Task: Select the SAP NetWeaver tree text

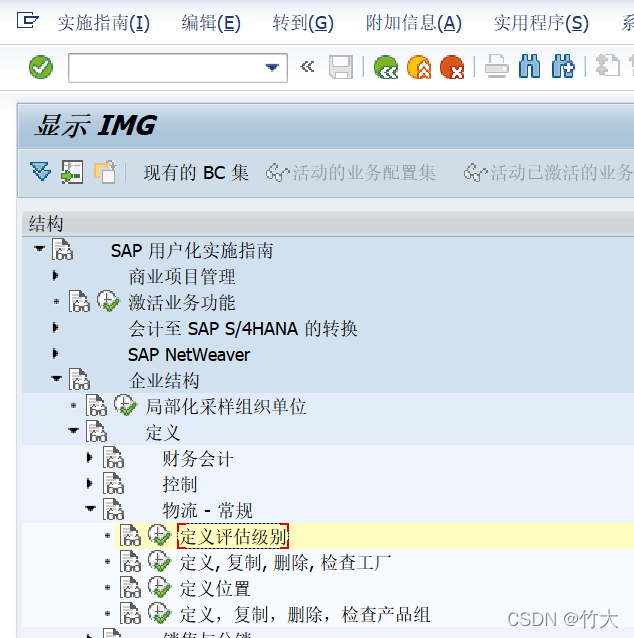Action: [189, 355]
